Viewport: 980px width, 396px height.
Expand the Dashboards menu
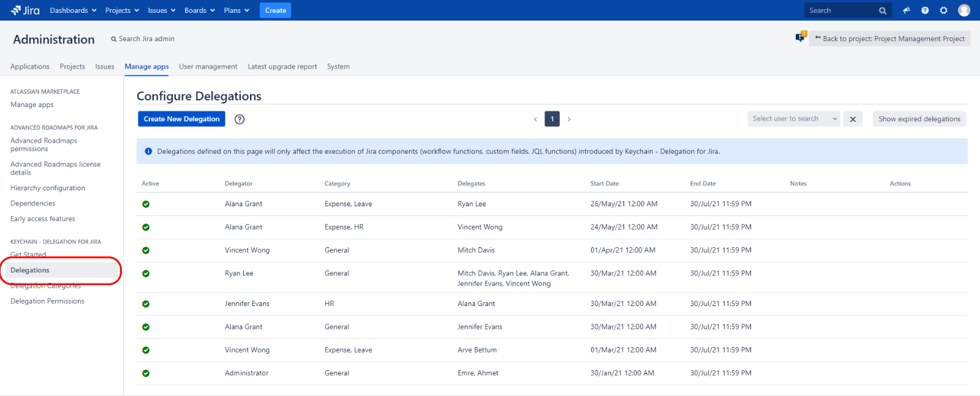(x=73, y=10)
